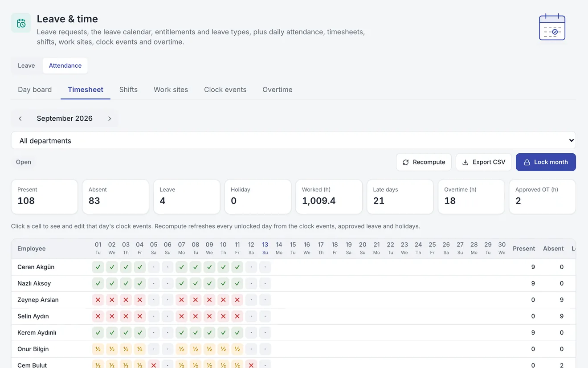Select the Timesheet tab
The image size is (588, 368).
(86, 90)
